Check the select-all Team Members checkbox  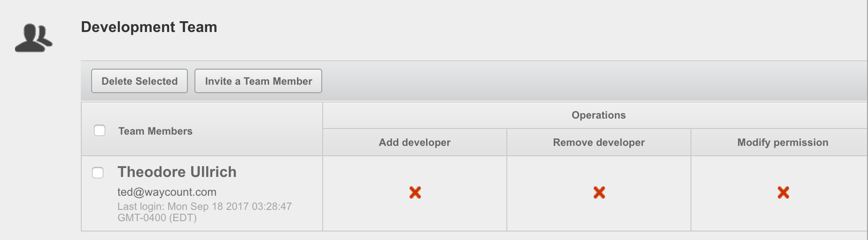(x=100, y=130)
